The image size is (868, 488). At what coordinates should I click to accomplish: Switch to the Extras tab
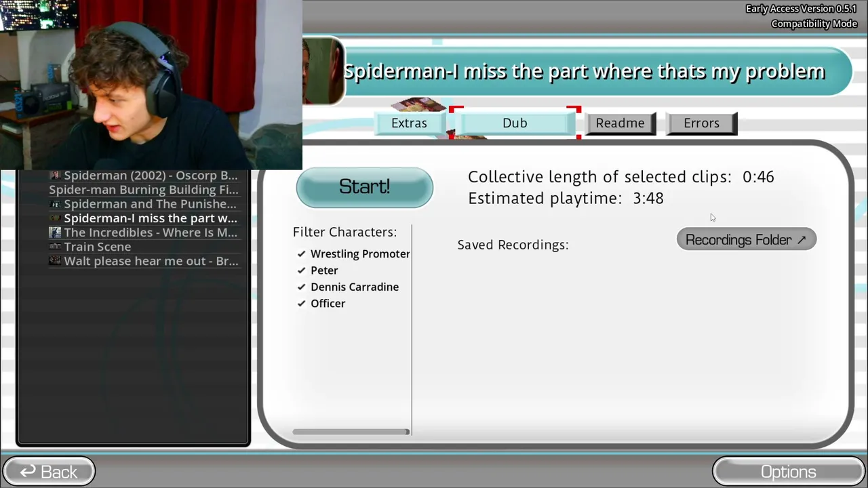point(409,123)
